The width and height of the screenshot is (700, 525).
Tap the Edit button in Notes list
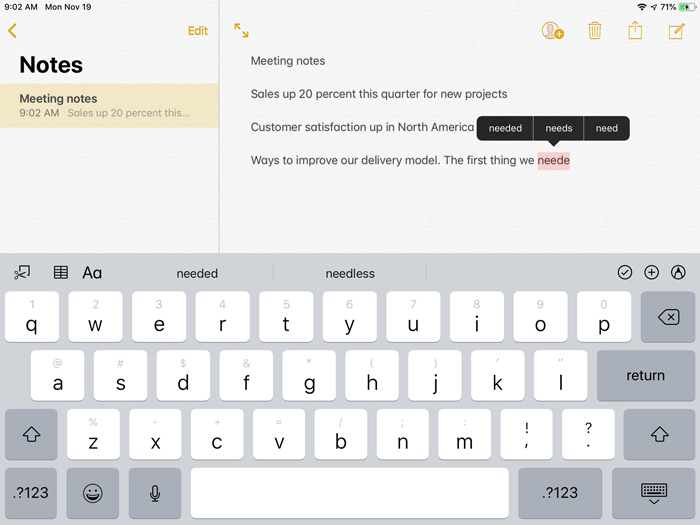tap(198, 31)
